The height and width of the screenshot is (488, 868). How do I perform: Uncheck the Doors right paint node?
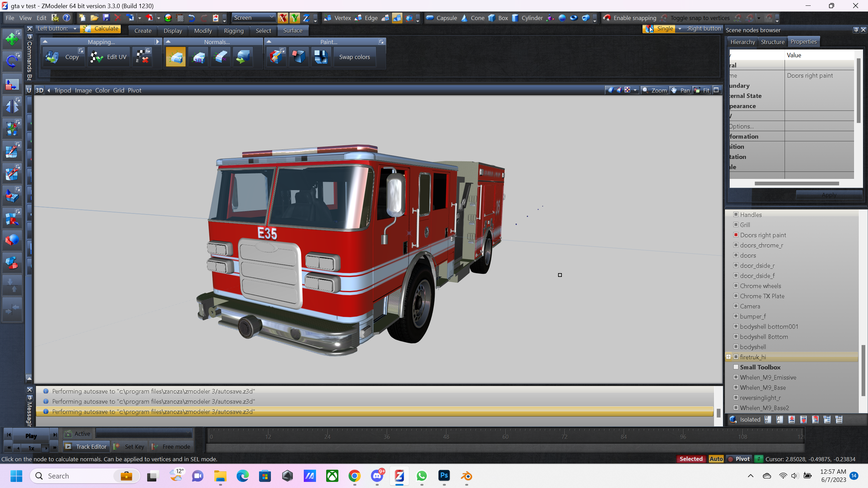click(736, 235)
